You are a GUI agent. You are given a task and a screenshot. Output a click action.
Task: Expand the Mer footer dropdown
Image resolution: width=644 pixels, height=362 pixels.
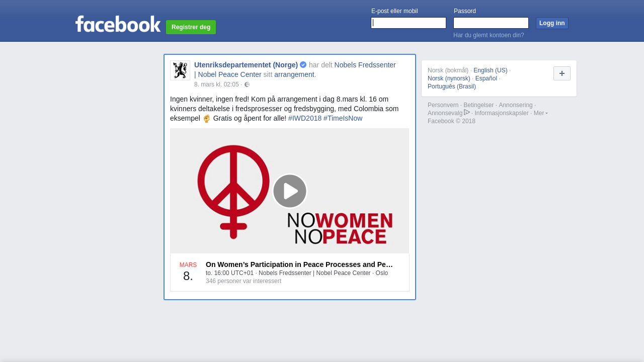[x=540, y=113]
